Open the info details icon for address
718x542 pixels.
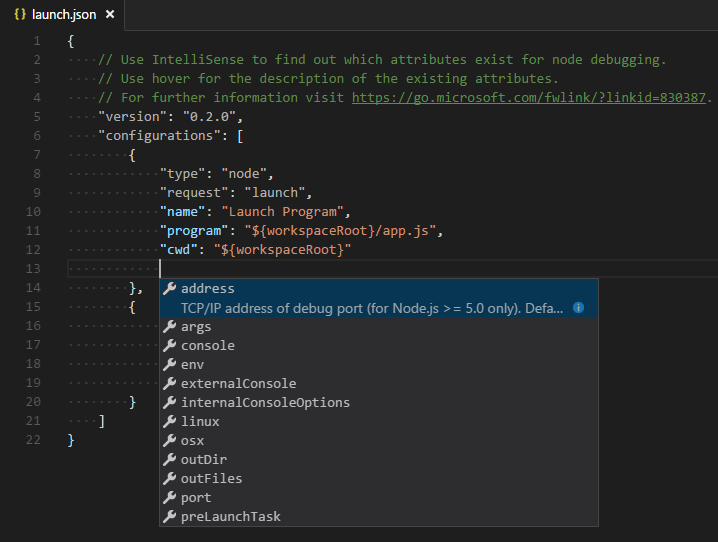578,308
